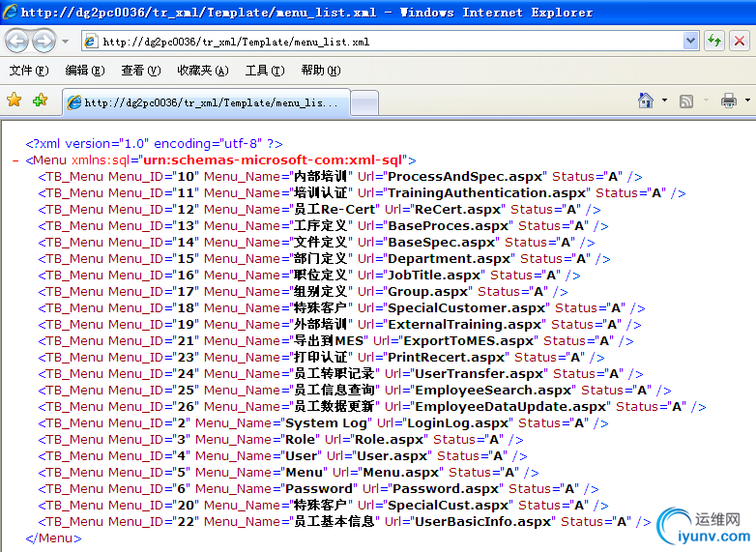Click PrintRecert.aspx Url value

(446, 357)
